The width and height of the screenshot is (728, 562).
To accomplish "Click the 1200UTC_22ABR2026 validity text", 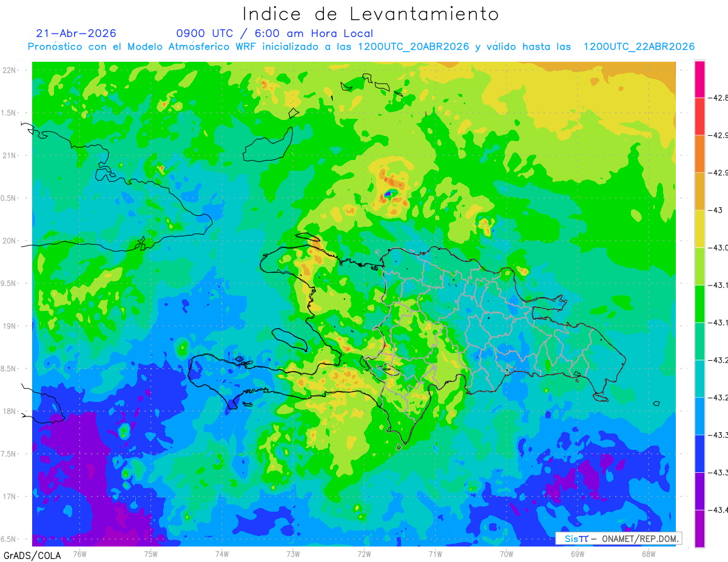I will tap(639, 47).
